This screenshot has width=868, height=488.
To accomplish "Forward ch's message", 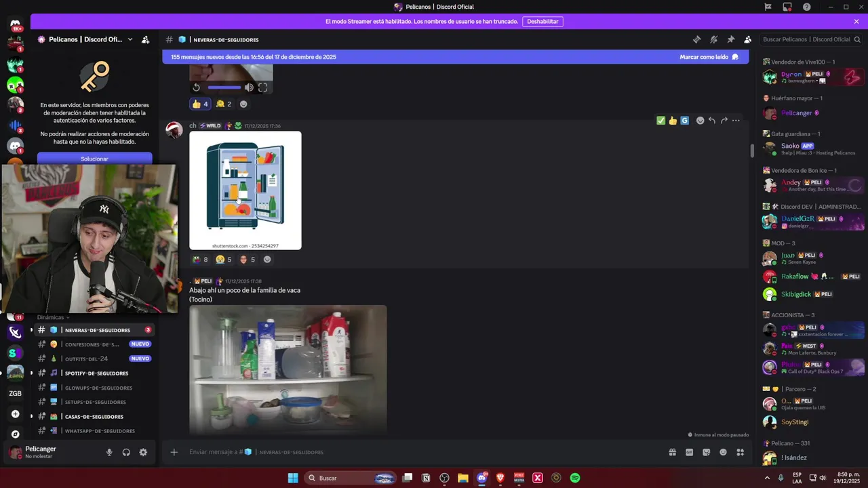I will click(724, 121).
